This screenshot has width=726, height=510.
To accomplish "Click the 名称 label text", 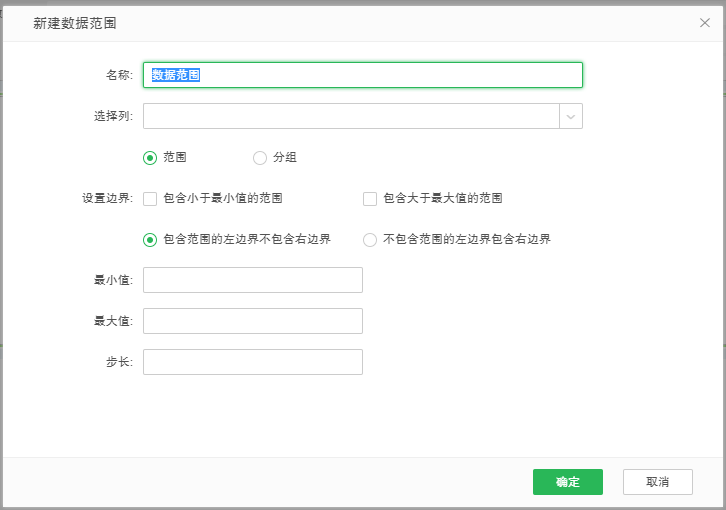I will (x=119, y=75).
